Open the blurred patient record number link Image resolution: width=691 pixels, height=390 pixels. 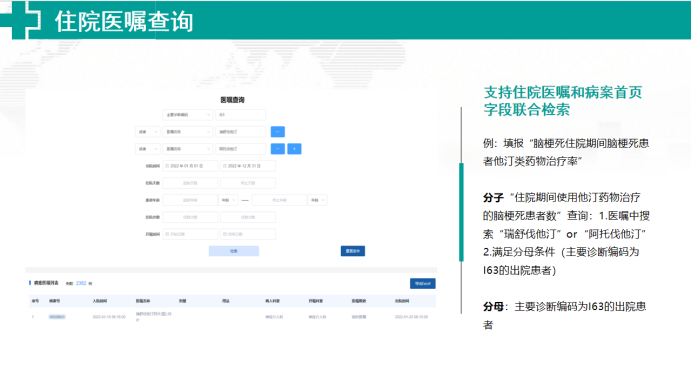(57, 317)
